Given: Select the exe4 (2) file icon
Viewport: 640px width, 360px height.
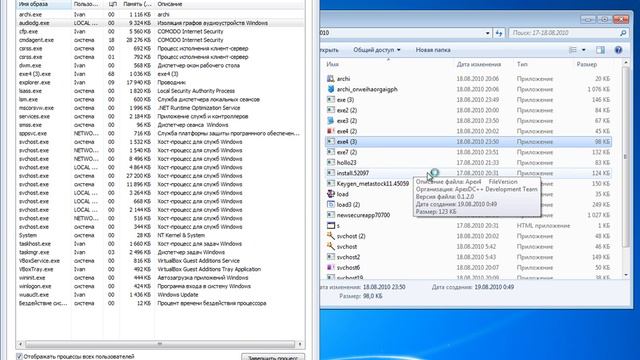Looking at the screenshot, I should (331, 131).
